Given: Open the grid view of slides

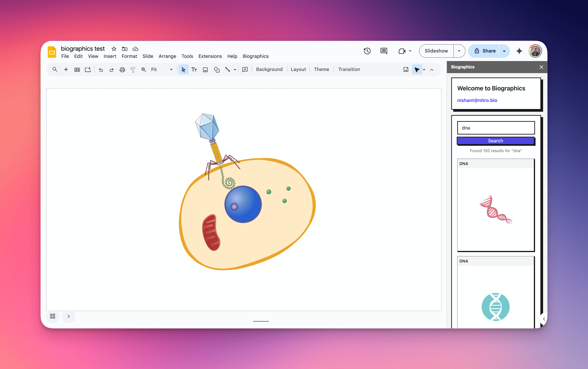Looking at the screenshot, I should pyautogui.click(x=52, y=316).
